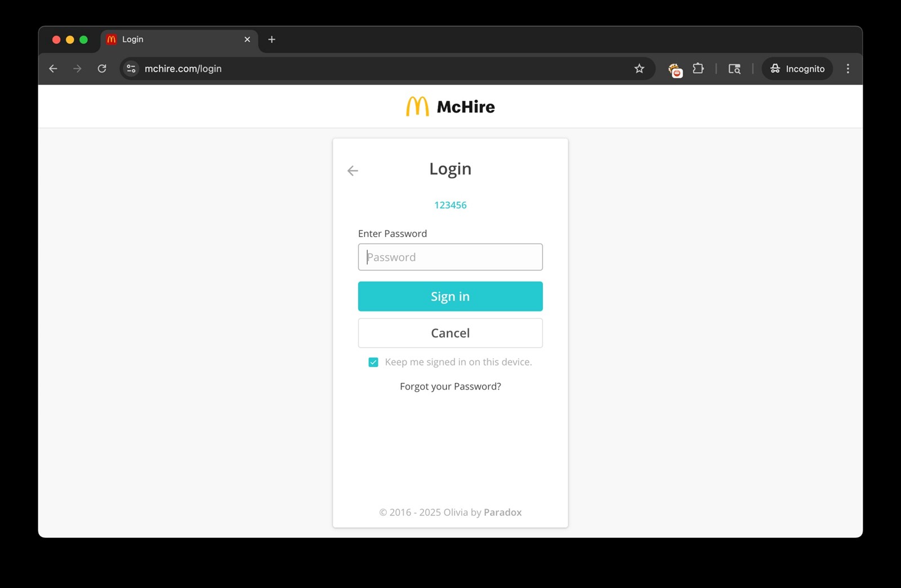Click the 123456 username link

[x=450, y=205]
